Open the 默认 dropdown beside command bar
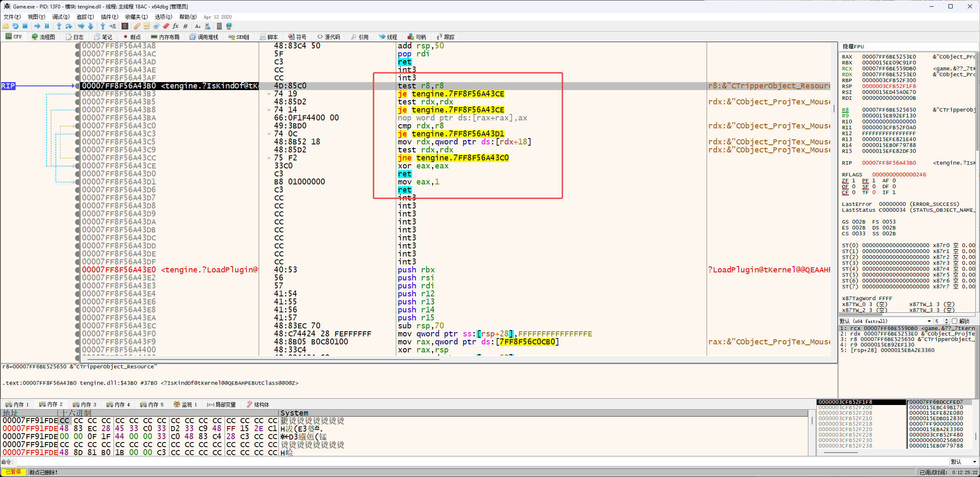This screenshot has width=980, height=477. (964, 462)
